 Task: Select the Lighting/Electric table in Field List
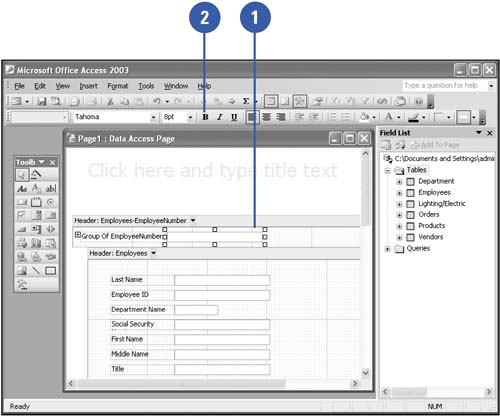[442, 203]
